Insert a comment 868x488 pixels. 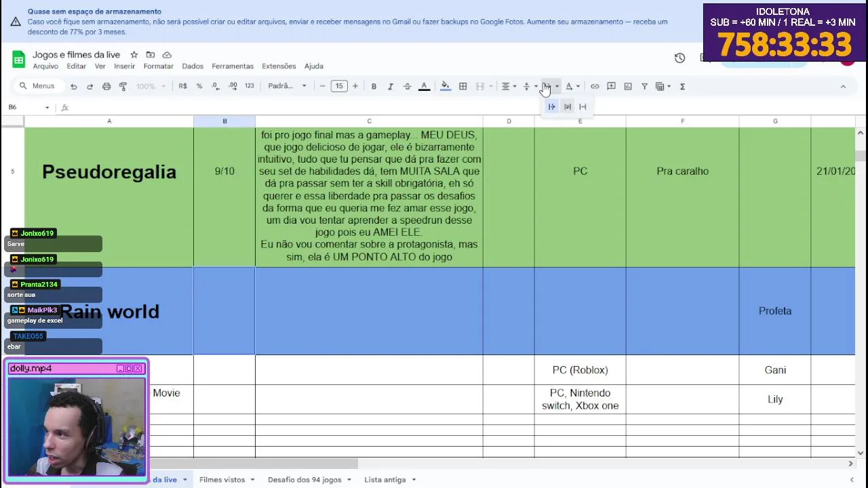tap(611, 86)
